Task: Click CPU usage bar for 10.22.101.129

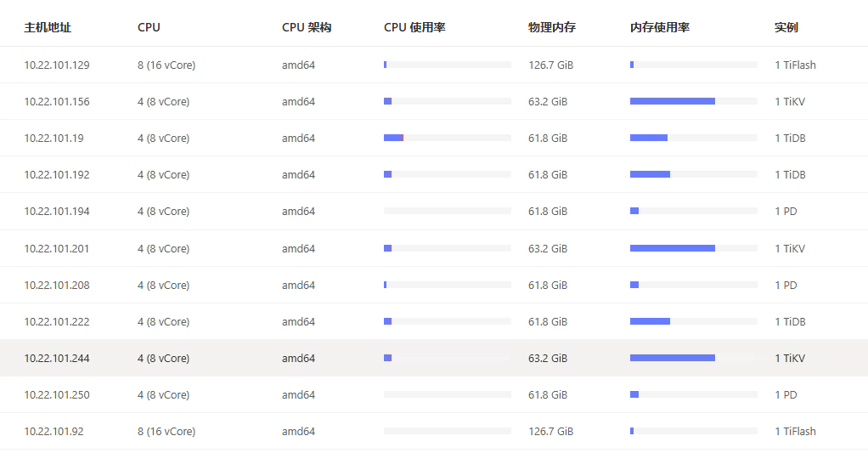Action: pyautogui.click(x=448, y=65)
